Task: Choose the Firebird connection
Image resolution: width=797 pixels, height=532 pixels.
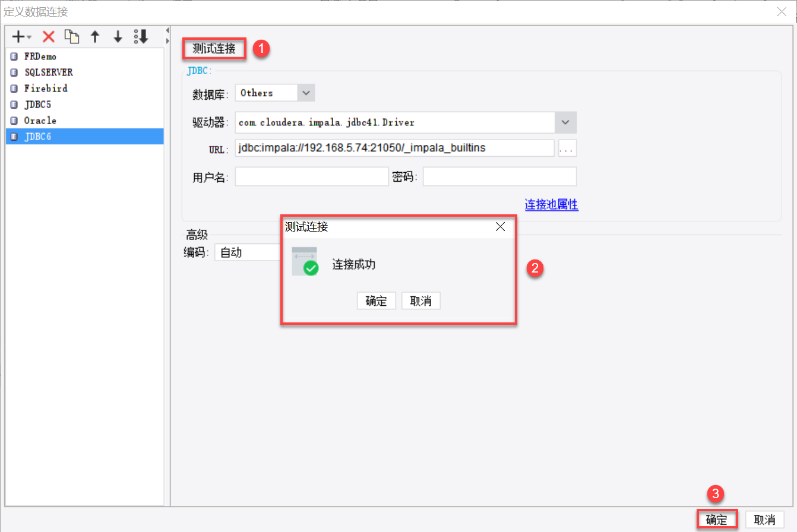Action: [84, 88]
